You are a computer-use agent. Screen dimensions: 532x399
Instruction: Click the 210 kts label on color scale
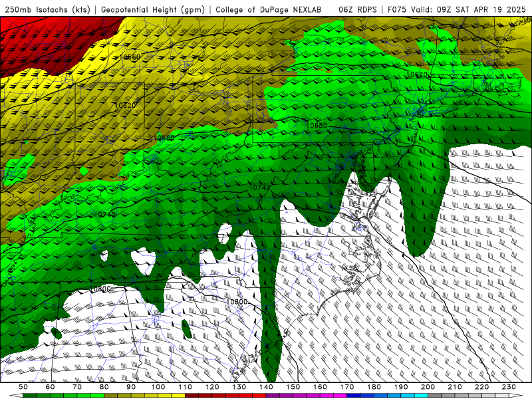click(x=455, y=387)
